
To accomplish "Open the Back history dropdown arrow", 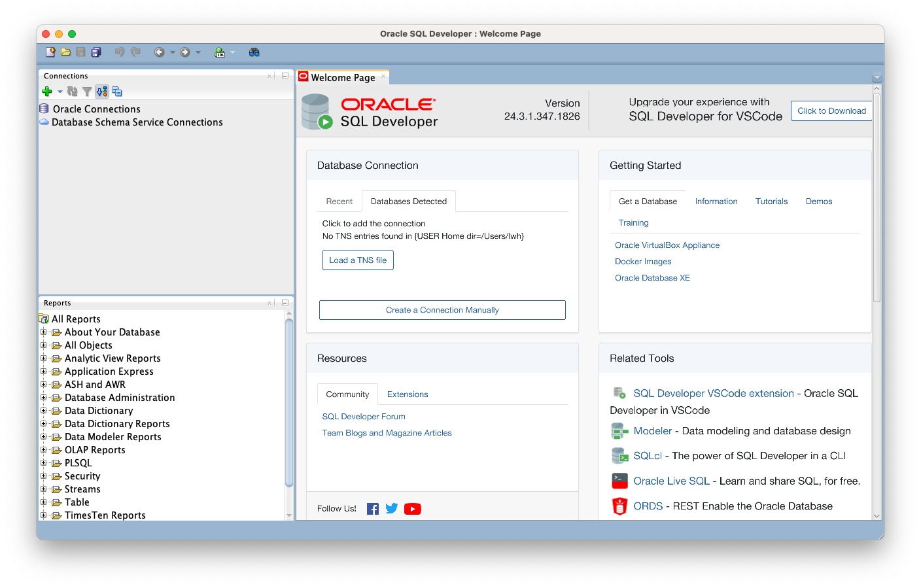I will point(173,52).
